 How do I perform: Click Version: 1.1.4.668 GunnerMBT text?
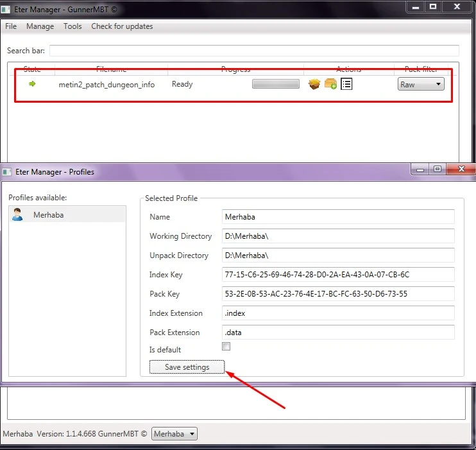(92, 433)
